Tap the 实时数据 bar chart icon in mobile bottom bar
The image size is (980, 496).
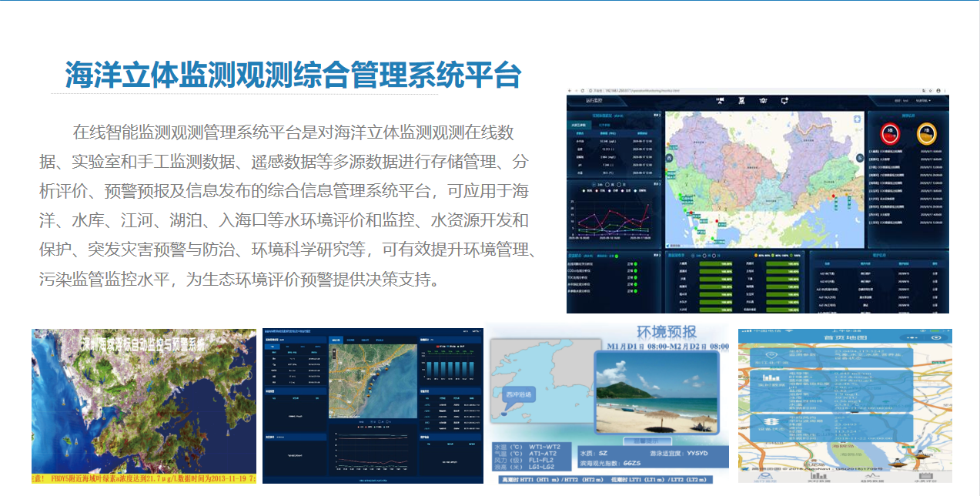point(818,477)
